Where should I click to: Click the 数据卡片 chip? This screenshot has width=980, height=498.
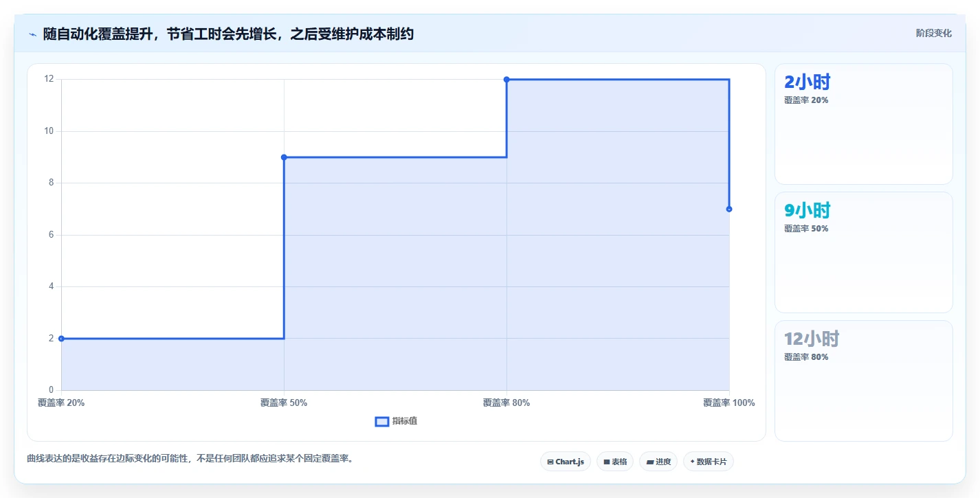(x=709, y=462)
